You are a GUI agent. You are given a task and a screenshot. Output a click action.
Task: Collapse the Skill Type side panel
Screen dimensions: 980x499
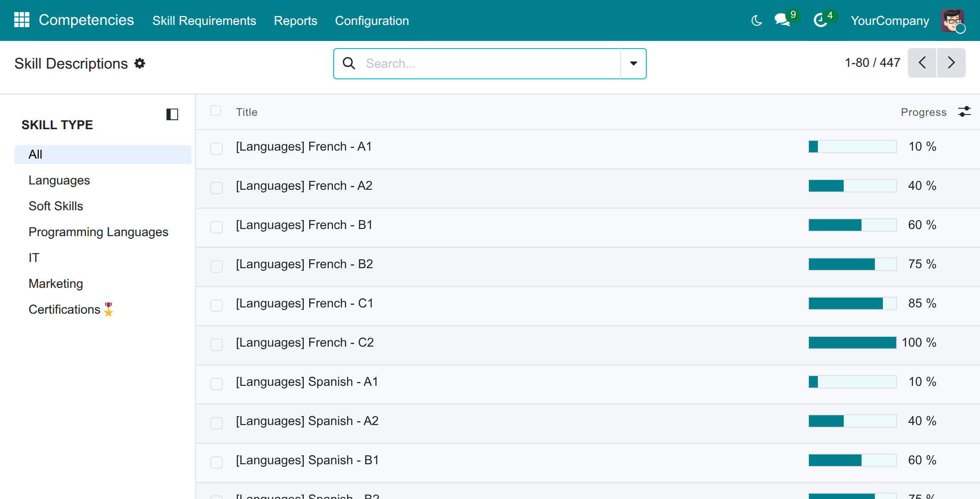tap(172, 115)
